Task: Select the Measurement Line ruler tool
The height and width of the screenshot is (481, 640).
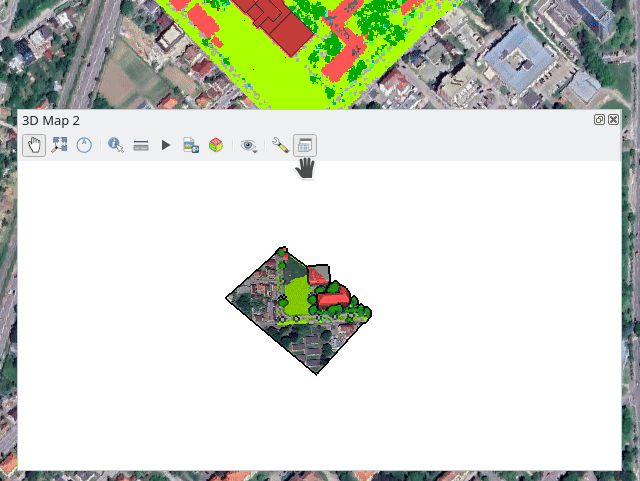Action: 141,145
